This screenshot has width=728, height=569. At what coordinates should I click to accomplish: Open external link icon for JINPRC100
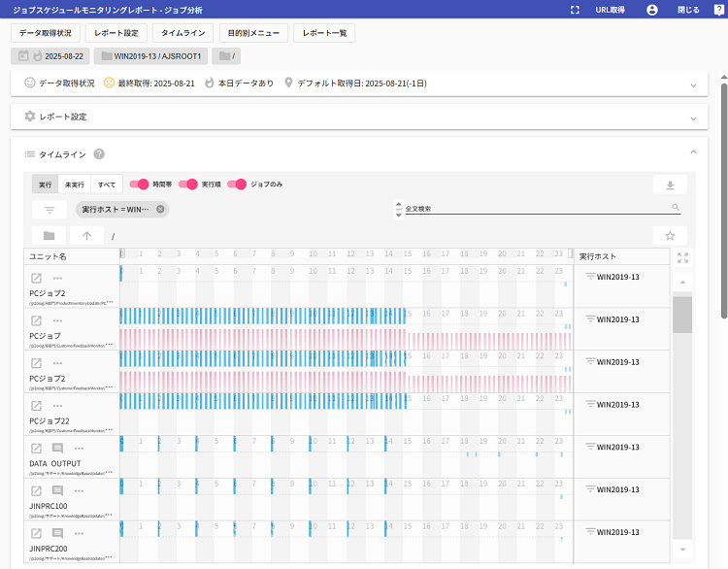pos(36,491)
